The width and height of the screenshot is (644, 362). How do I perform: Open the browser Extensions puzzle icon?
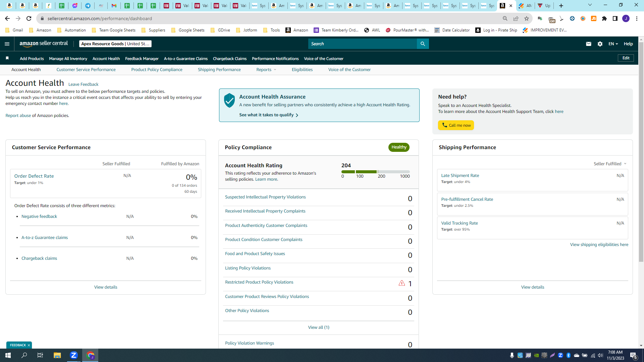pyautogui.click(x=604, y=18)
